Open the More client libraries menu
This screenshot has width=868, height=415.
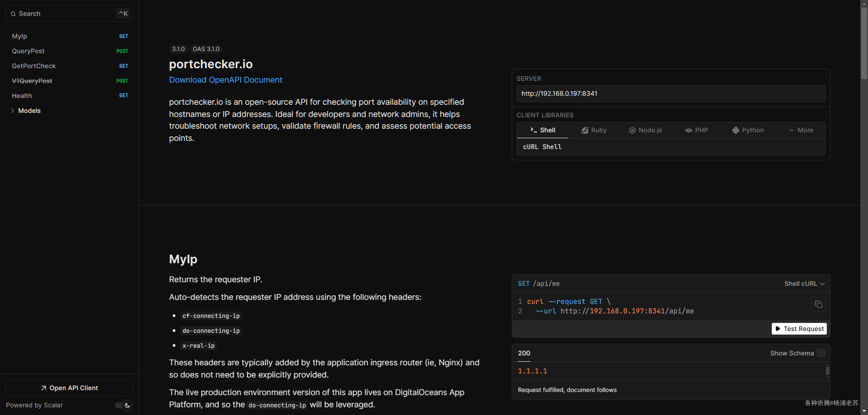(801, 130)
